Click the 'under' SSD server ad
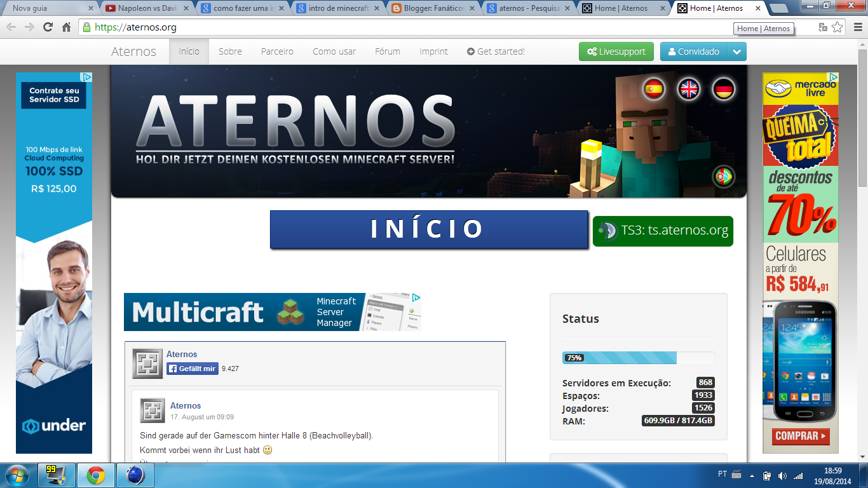The image size is (868, 488). (x=54, y=262)
